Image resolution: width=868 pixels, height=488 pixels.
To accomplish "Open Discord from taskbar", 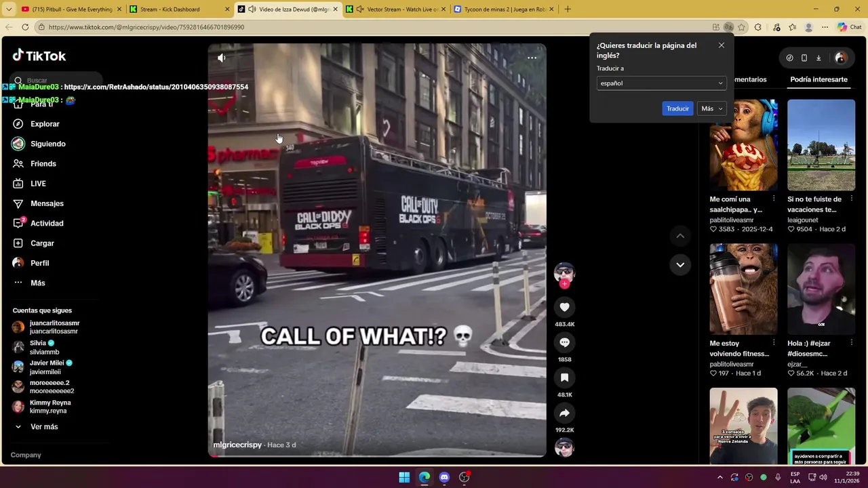I will [444, 477].
